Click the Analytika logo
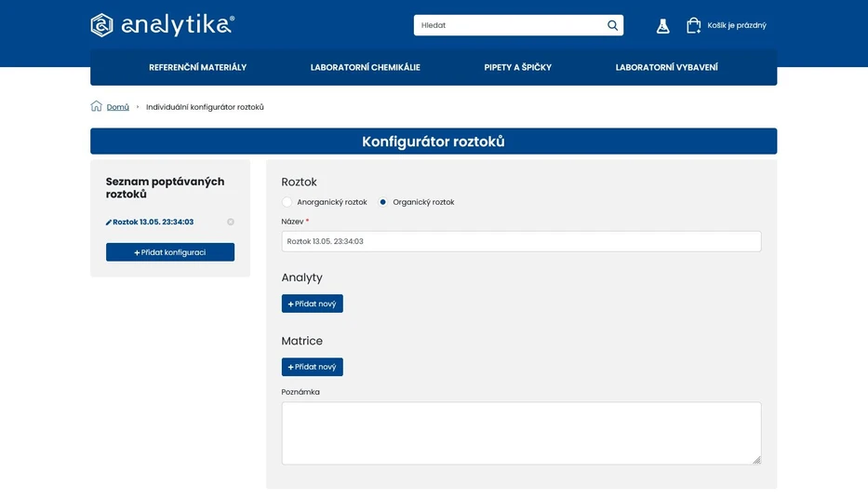Viewport: 868px width, 500px height. click(162, 25)
